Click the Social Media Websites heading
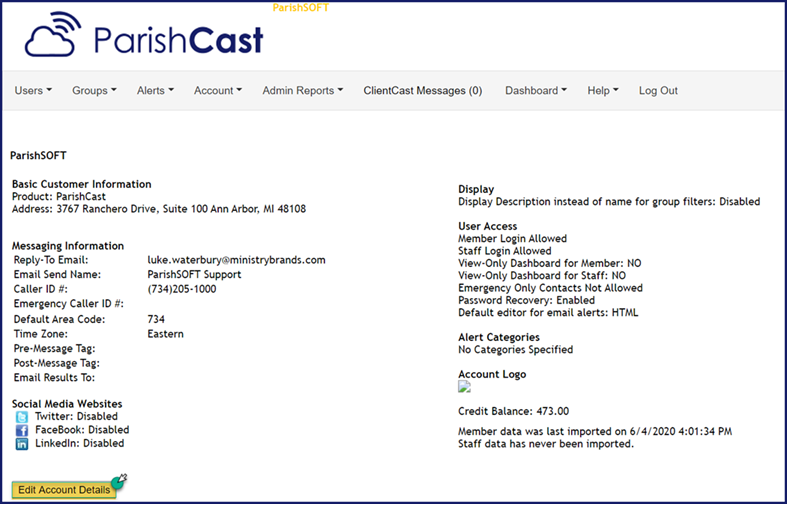 click(67, 404)
